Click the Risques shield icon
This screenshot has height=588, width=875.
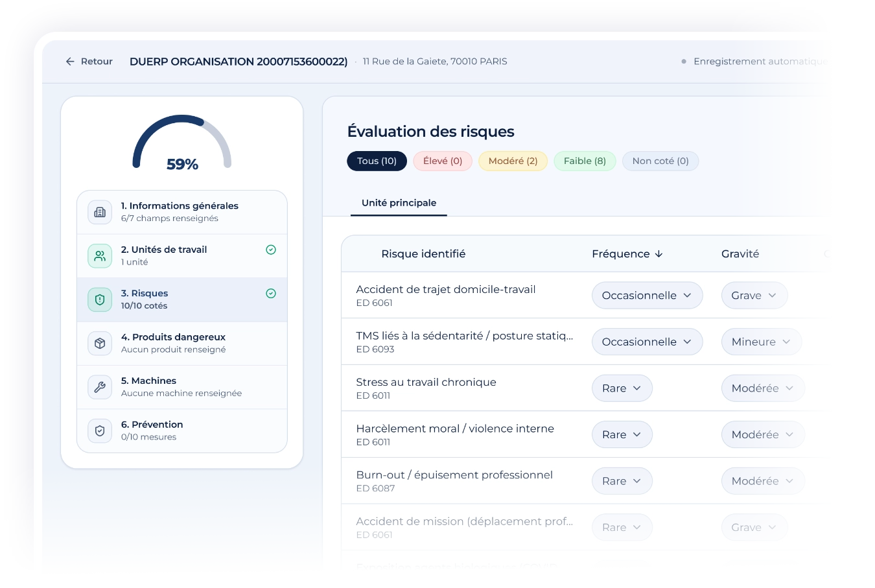[x=100, y=300]
